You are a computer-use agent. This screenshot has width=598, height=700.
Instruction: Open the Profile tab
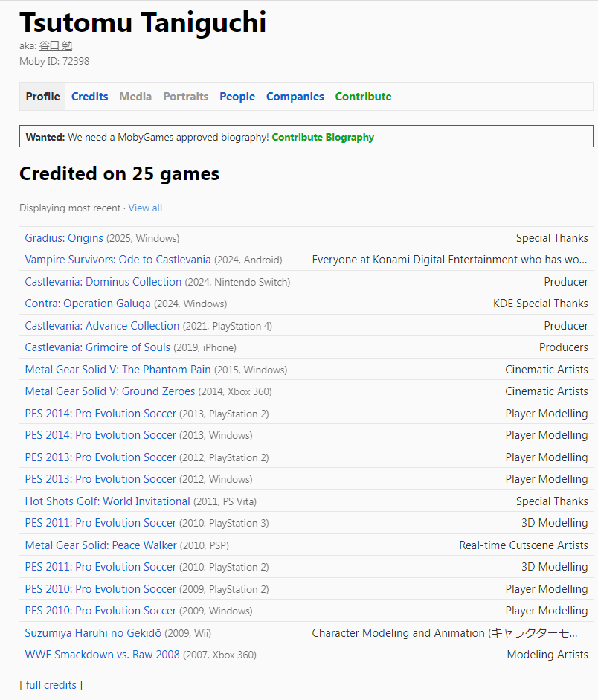(x=43, y=97)
